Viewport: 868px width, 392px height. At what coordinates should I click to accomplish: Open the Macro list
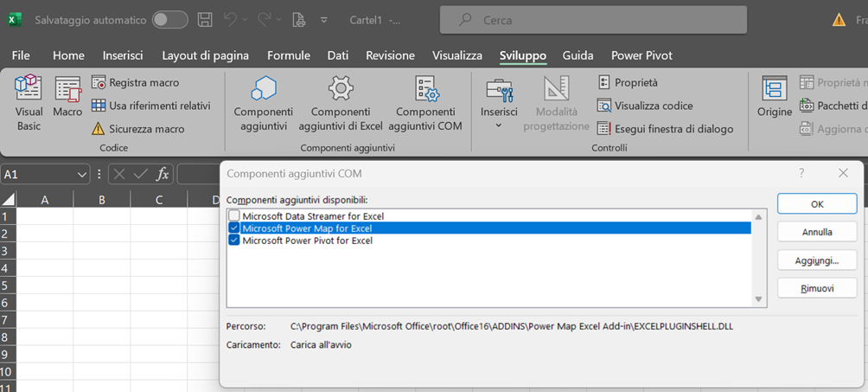pyautogui.click(x=67, y=98)
